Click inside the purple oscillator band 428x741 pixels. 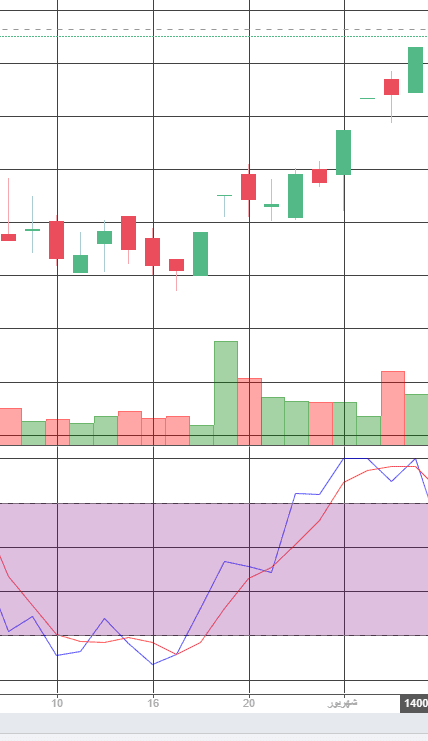(214, 569)
